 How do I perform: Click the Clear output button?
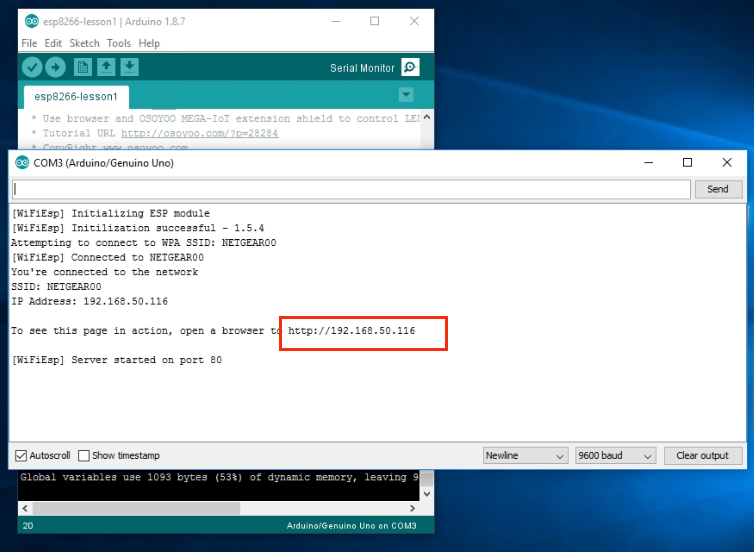click(703, 455)
